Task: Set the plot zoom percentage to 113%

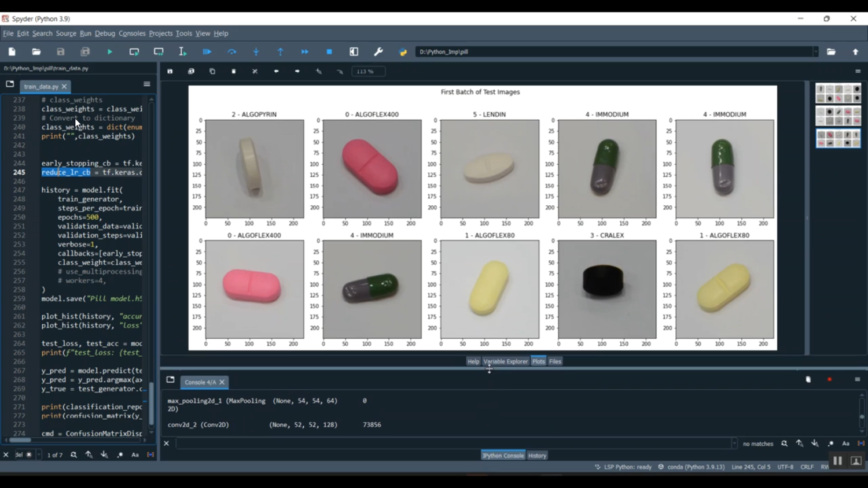Action: pos(368,71)
